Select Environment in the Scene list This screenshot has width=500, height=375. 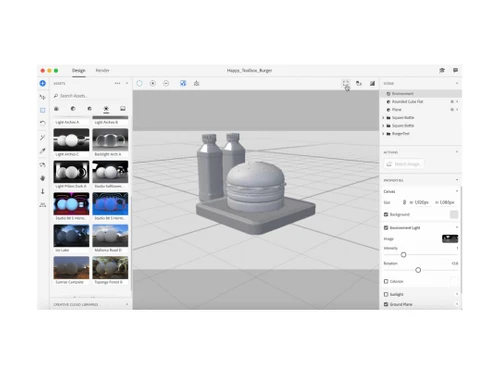point(421,94)
